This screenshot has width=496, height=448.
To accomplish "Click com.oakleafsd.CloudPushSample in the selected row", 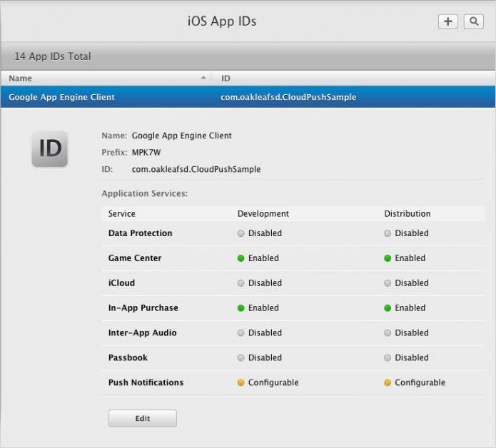I will [288, 97].
